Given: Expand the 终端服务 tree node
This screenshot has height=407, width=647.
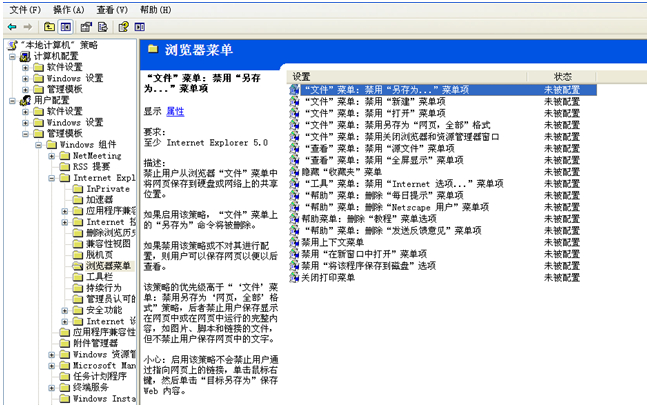Looking at the screenshot, I should (x=51, y=387).
